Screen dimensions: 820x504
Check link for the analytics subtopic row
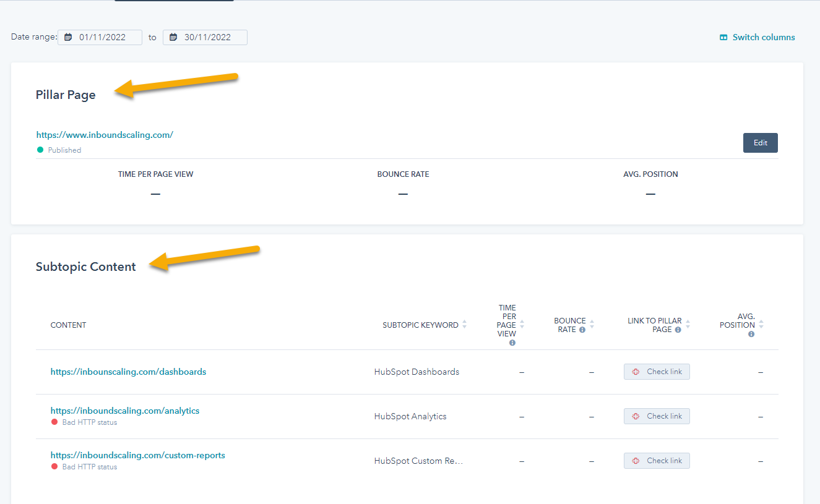pos(657,416)
